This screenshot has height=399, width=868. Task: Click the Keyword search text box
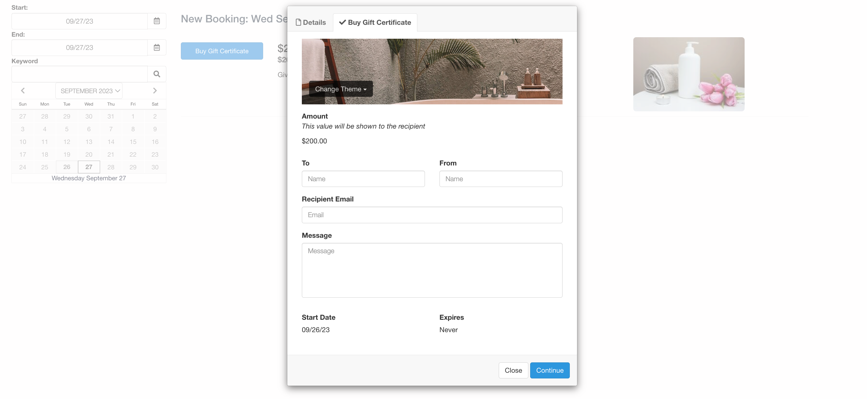80,74
